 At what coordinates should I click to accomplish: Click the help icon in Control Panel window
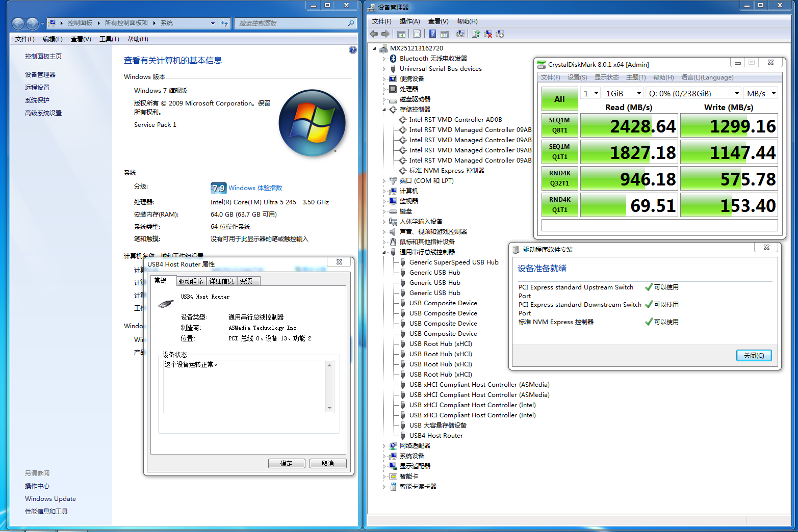(x=352, y=50)
